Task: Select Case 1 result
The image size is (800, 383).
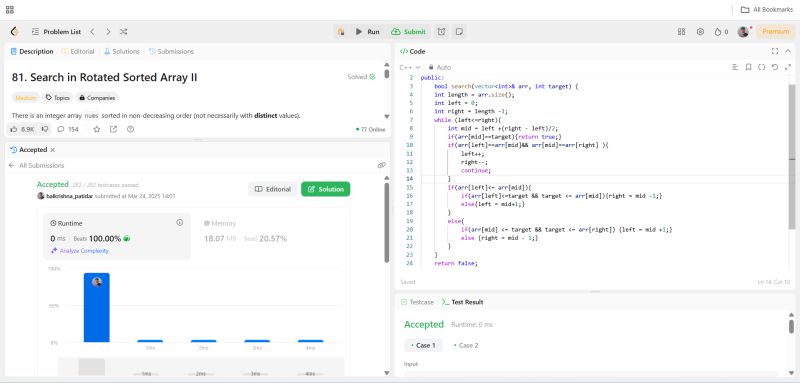Action: click(x=423, y=345)
